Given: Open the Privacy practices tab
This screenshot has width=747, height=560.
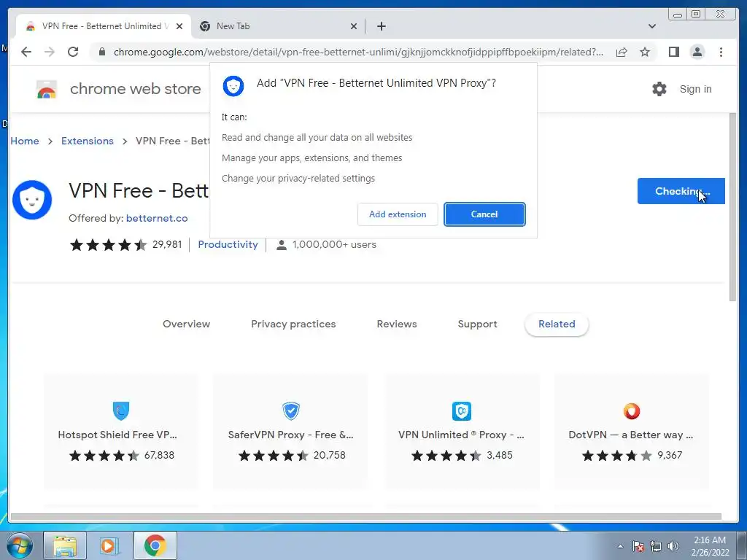Looking at the screenshot, I should pyautogui.click(x=293, y=324).
